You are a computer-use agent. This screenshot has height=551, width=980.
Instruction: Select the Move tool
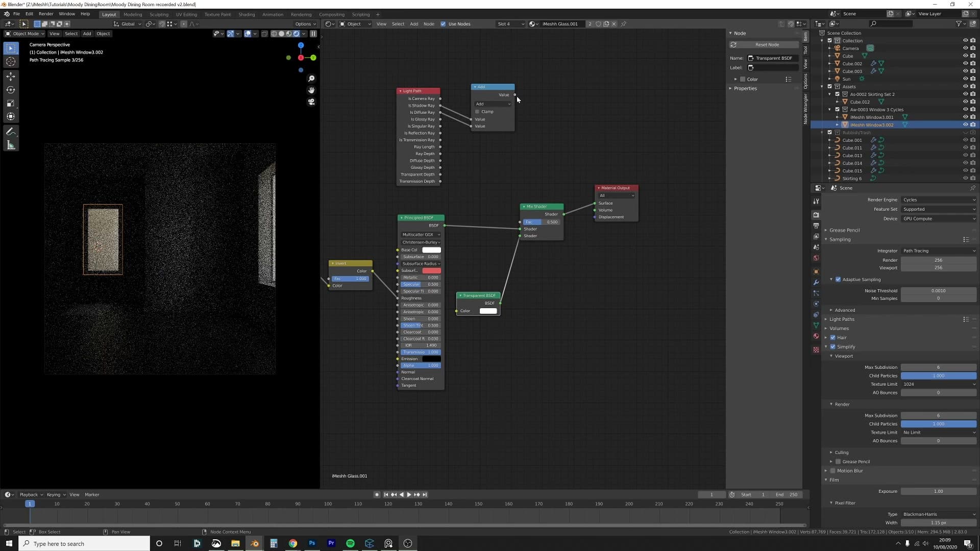point(11,77)
